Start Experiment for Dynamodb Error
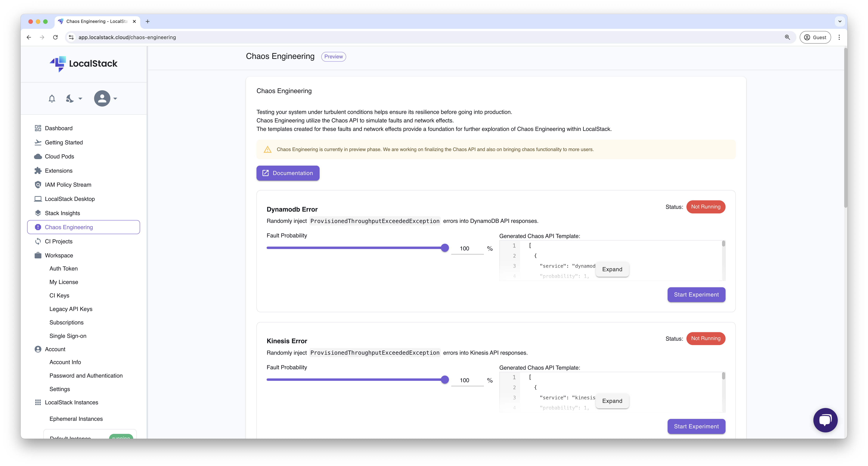 click(696, 294)
